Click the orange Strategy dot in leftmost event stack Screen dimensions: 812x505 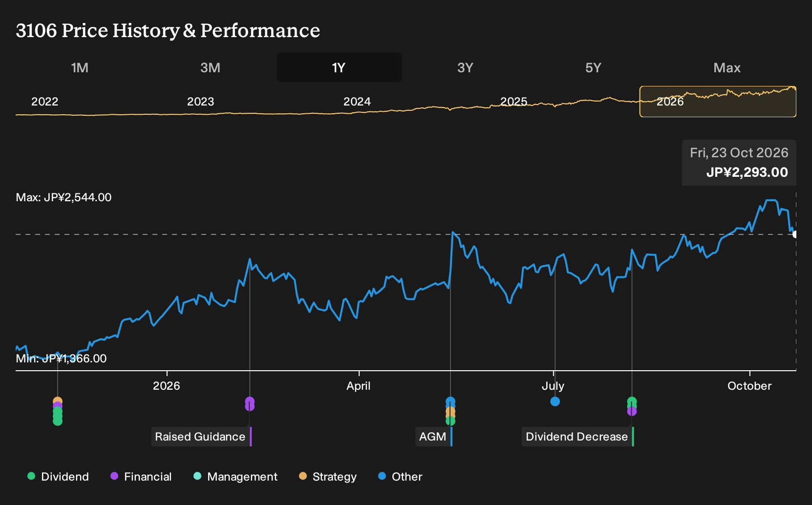58,401
